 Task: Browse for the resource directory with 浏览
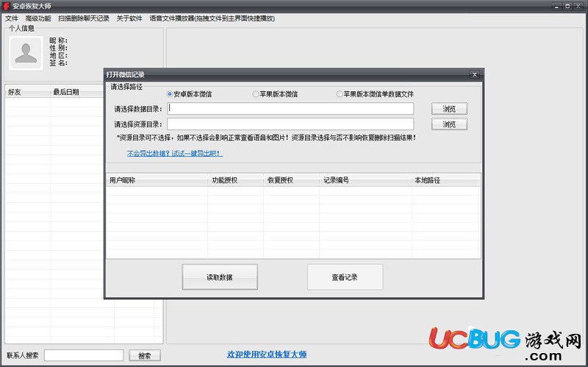449,124
